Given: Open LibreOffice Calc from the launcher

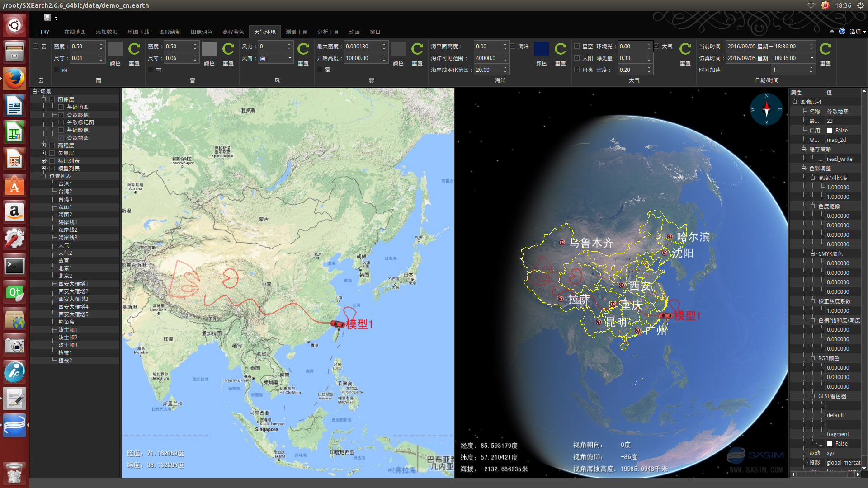Looking at the screenshot, I should click(x=14, y=133).
